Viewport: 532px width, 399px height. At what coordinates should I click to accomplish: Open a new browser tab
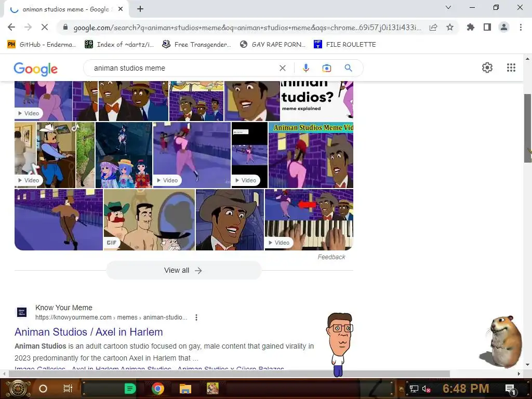(x=140, y=9)
